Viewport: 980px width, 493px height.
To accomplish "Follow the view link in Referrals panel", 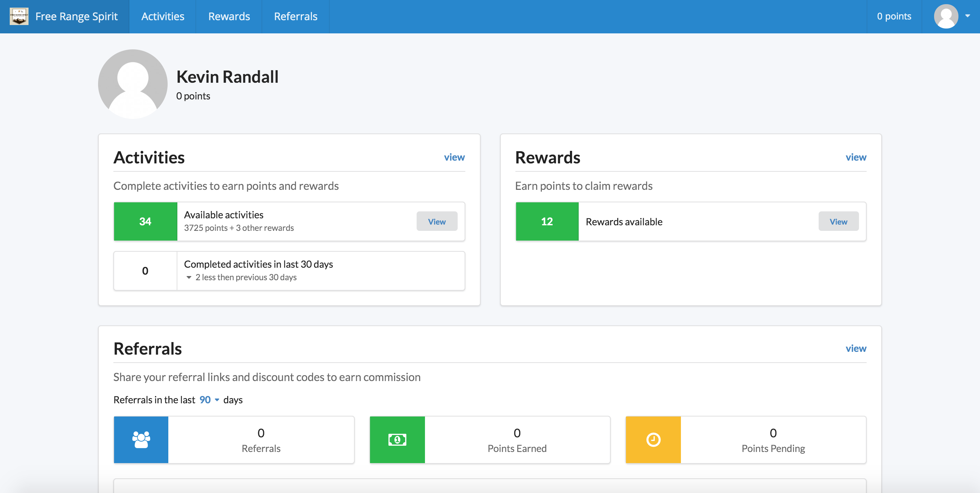I will click(856, 348).
